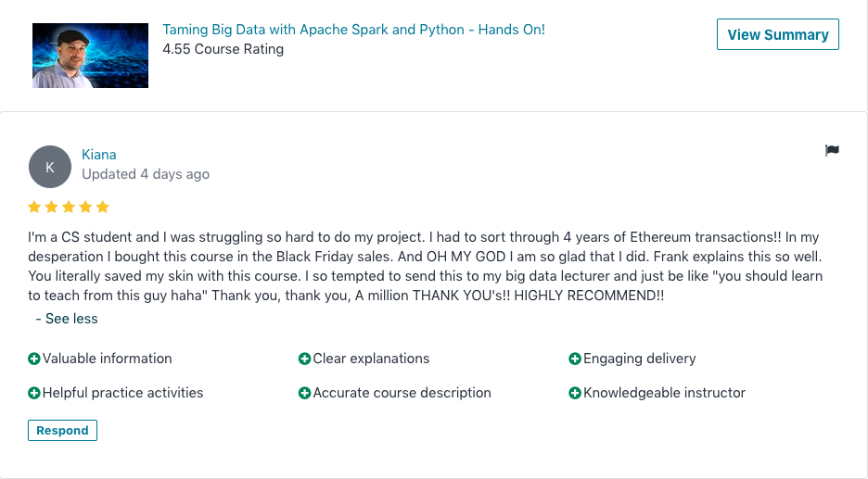
Task: Click Kiana's round avatar icon
Action: pyautogui.click(x=50, y=167)
